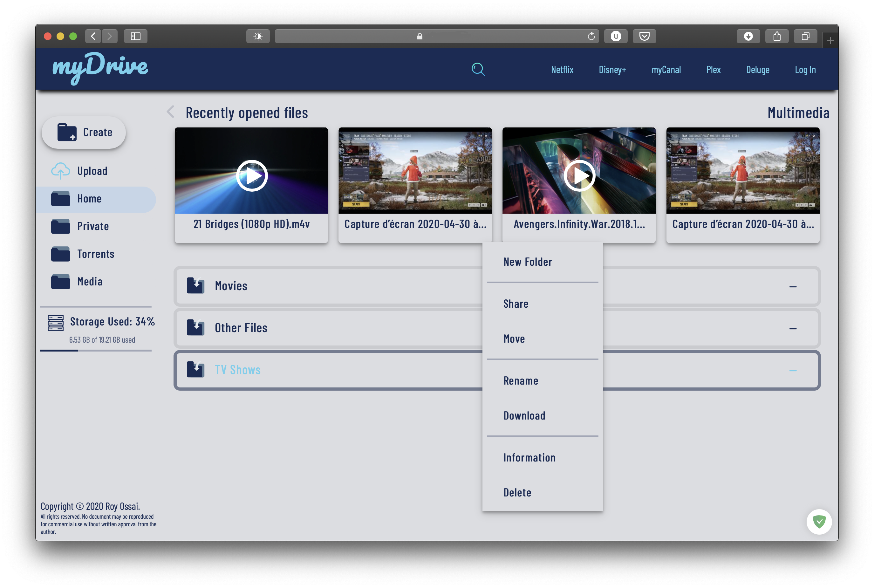The width and height of the screenshot is (874, 588).
Task: Click the 21 Bridges (1080p HD).m4v filename
Action: (x=251, y=224)
